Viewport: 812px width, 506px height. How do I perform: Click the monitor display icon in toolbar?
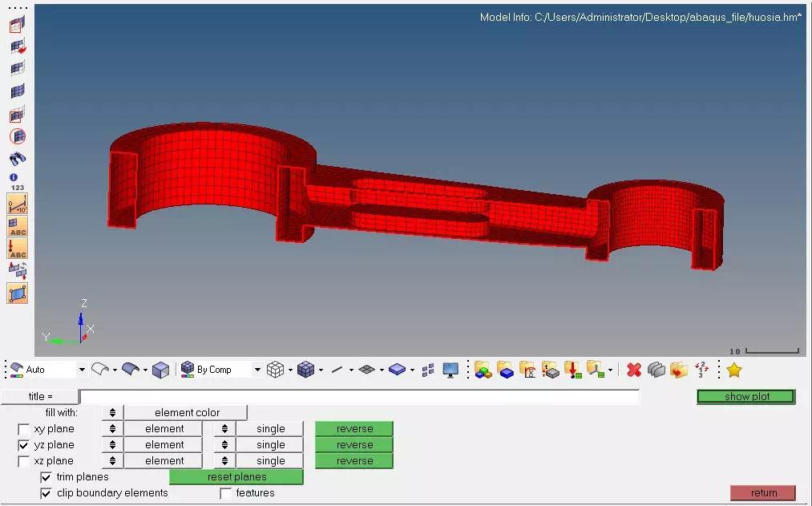point(450,370)
